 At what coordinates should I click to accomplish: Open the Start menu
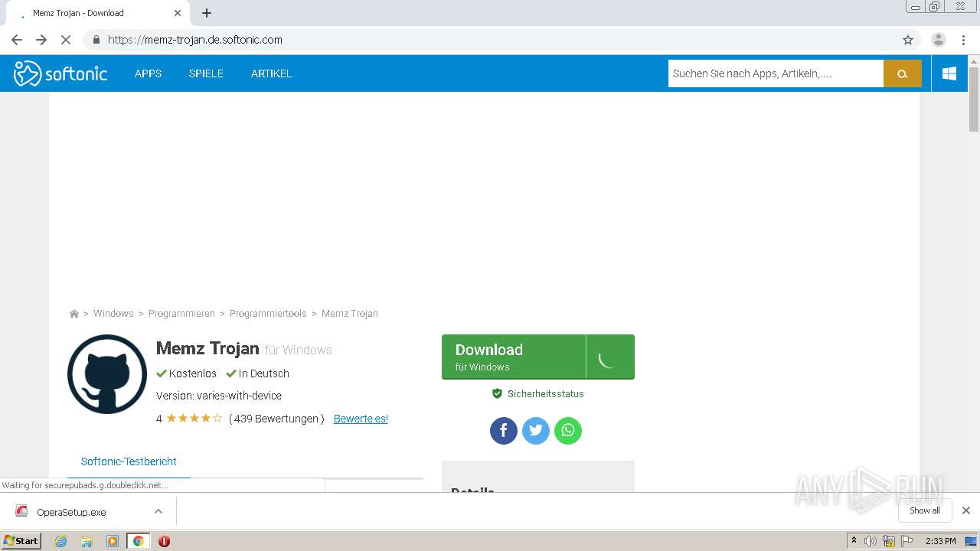point(21,540)
